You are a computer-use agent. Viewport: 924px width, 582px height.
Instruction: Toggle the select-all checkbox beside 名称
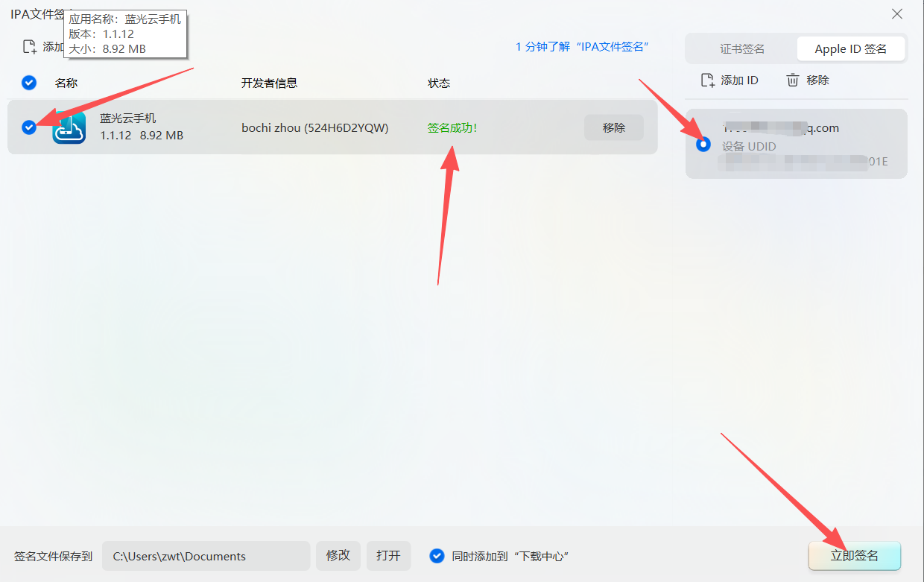29,83
